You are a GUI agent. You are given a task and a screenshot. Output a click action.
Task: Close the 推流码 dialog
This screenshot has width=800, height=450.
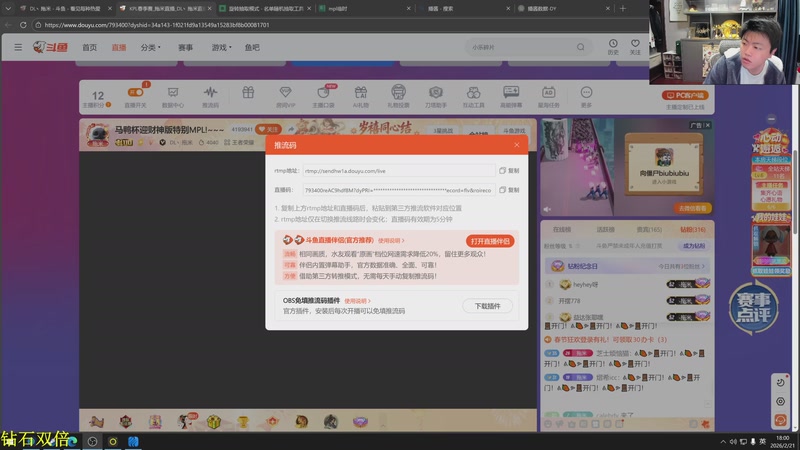coord(516,145)
